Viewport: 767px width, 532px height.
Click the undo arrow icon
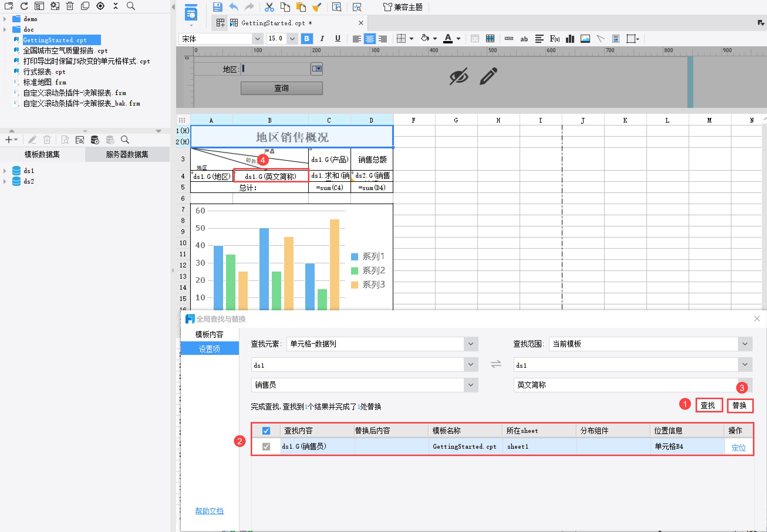(234, 7)
